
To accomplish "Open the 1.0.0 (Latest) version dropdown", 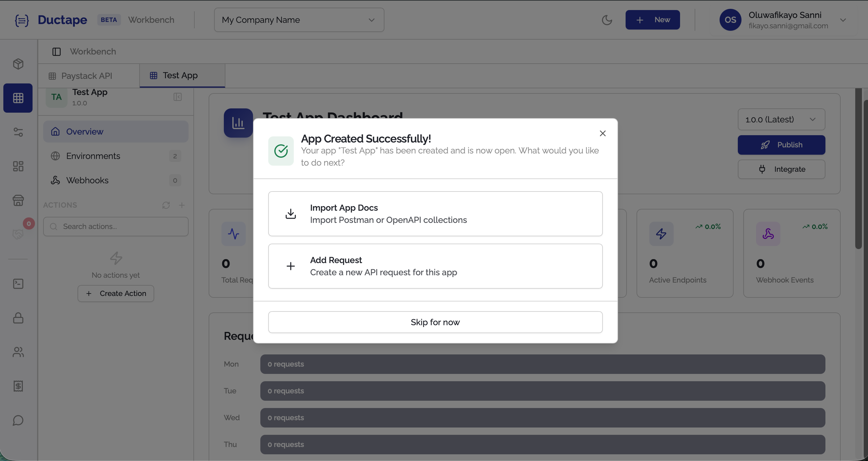I will click(781, 119).
